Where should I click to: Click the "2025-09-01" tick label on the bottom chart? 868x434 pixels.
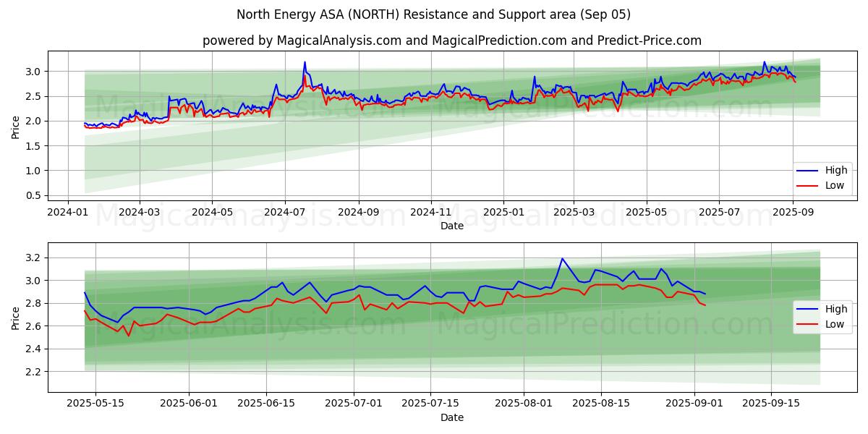[696, 403]
